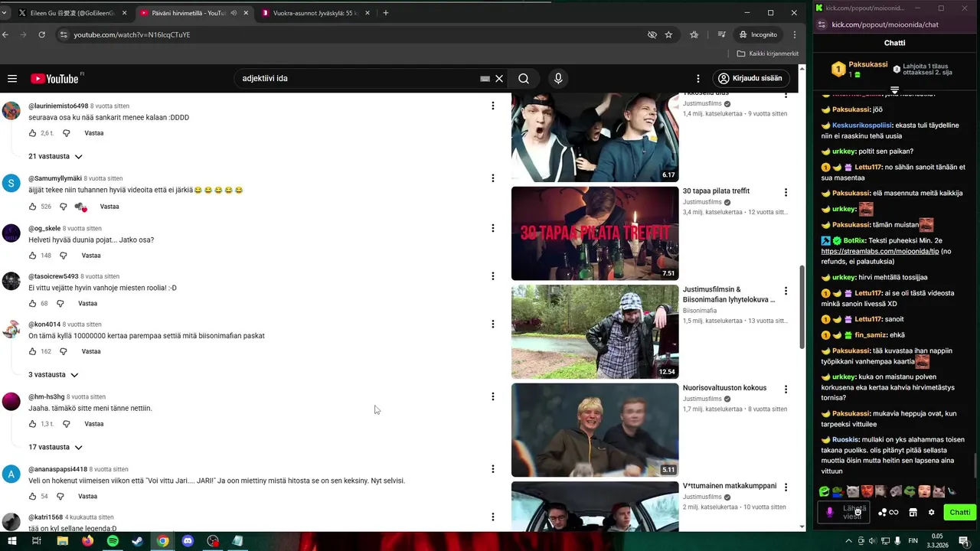The width and height of the screenshot is (980, 551).
Task: Like the comment by @lauriniemisto6498
Action: click(x=33, y=133)
